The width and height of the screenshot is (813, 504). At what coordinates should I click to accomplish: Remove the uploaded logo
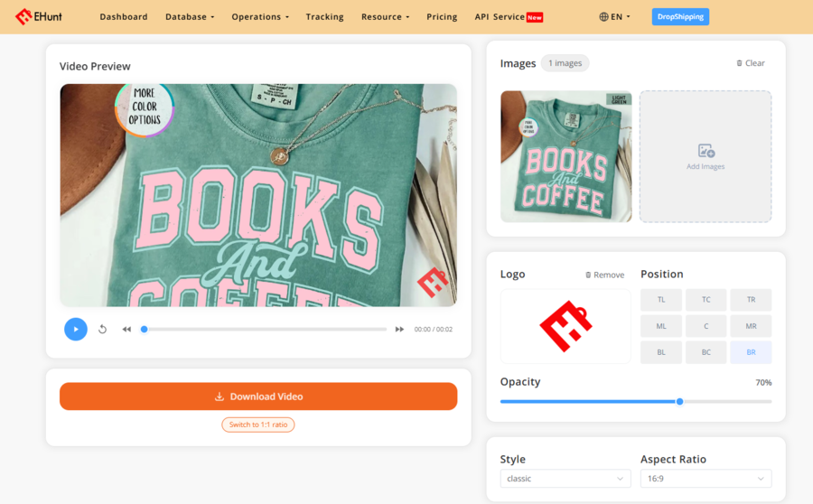[604, 275]
